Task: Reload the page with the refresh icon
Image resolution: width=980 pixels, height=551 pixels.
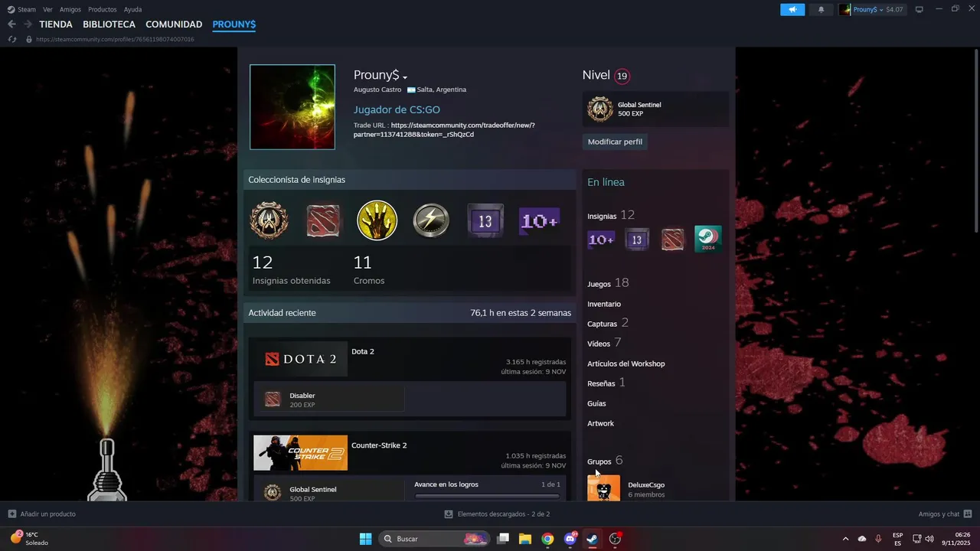Action: (x=11, y=39)
